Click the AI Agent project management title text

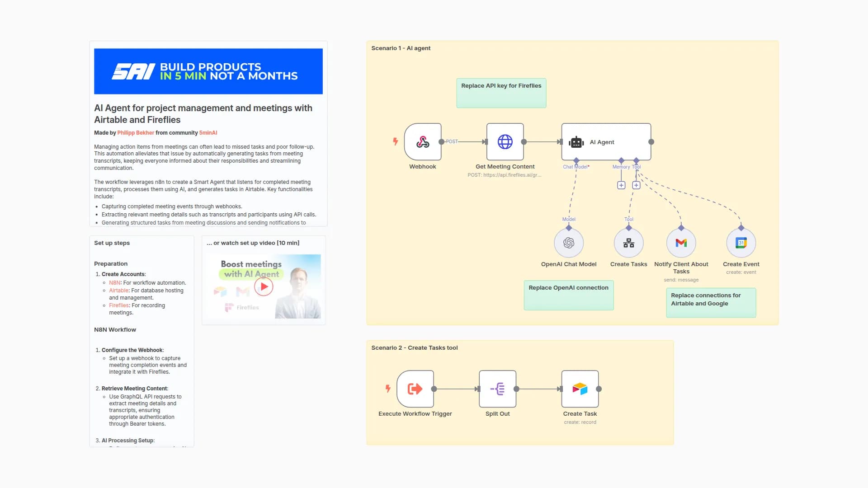point(203,114)
